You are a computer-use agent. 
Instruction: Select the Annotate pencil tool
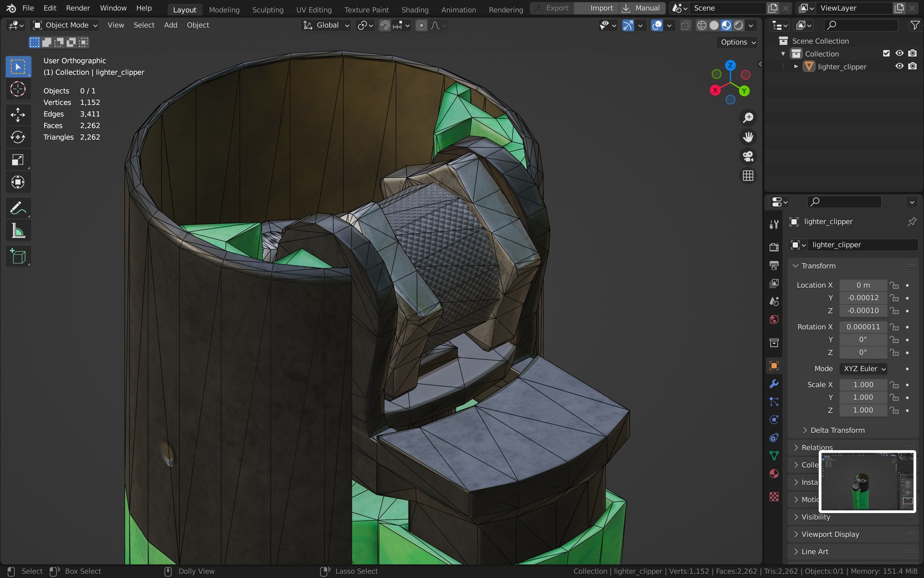tap(18, 208)
